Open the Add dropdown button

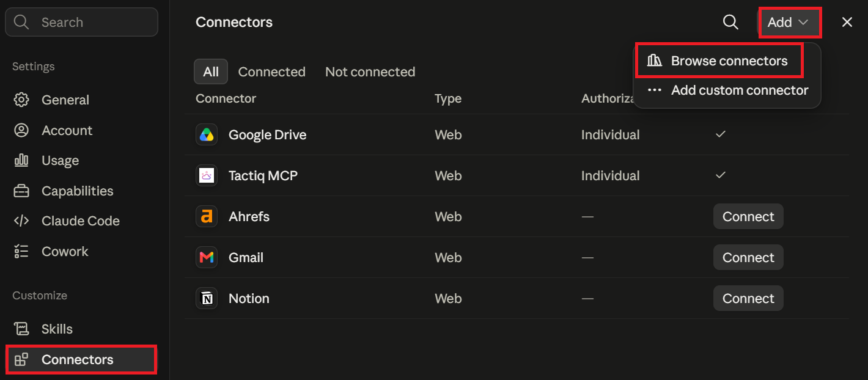pos(789,22)
